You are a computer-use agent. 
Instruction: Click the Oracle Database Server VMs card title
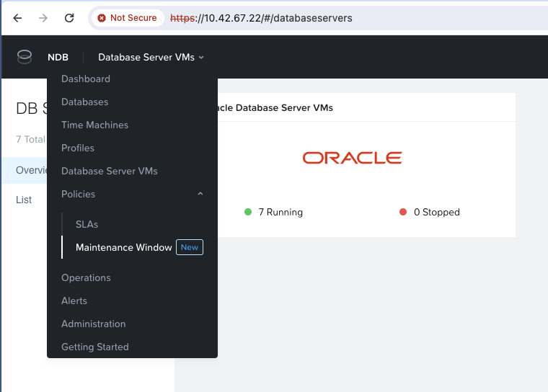[x=275, y=107]
